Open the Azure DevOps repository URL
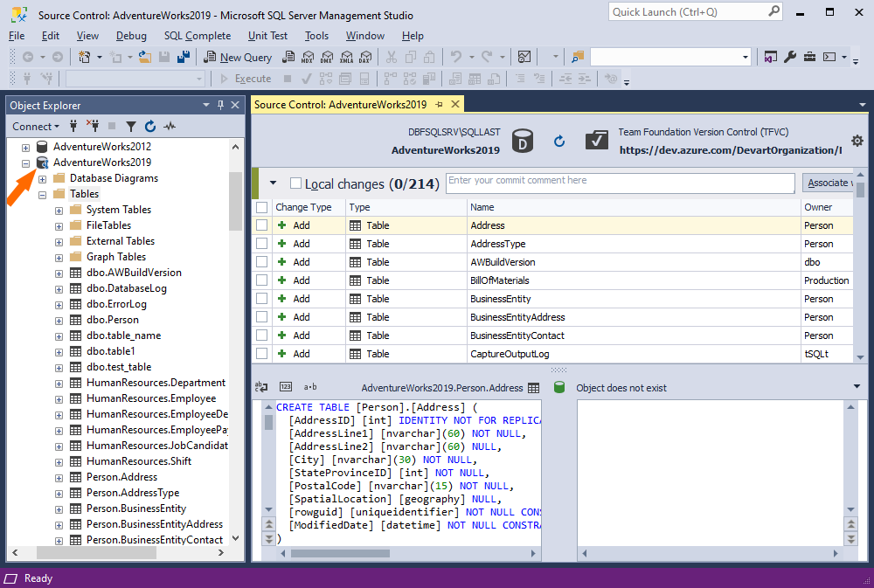The height and width of the screenshot is (588, 874). tap(730, 150)
